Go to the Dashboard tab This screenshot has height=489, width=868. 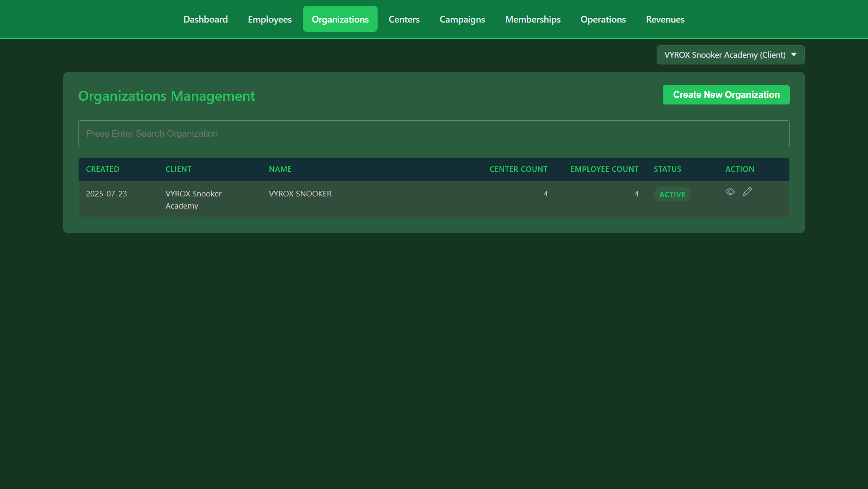coord(206,19)
